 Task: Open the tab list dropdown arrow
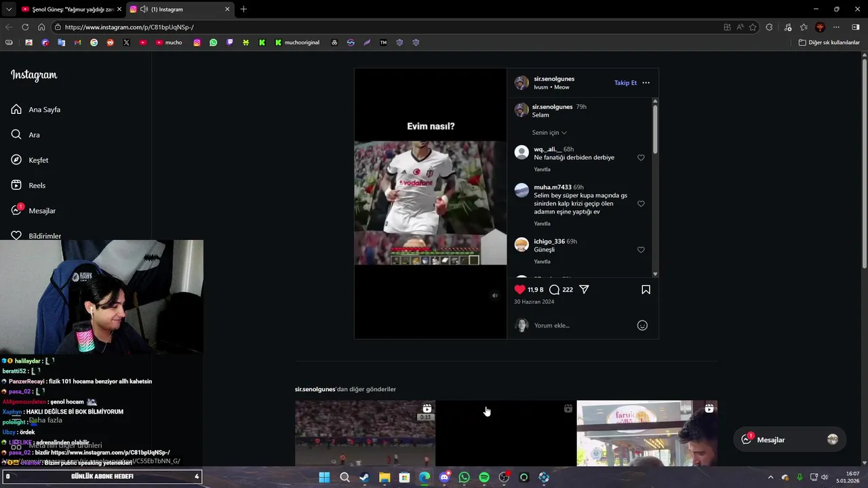click(8, 9)
